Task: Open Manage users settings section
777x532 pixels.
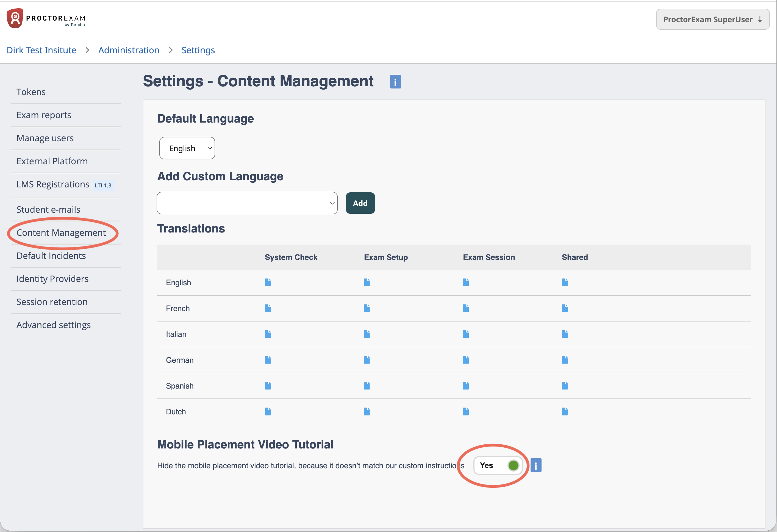Action: (x=45, y=138)
